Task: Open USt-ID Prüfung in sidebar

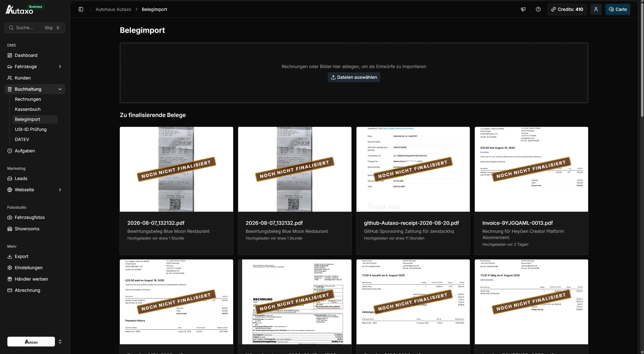Action: (31, 129)
